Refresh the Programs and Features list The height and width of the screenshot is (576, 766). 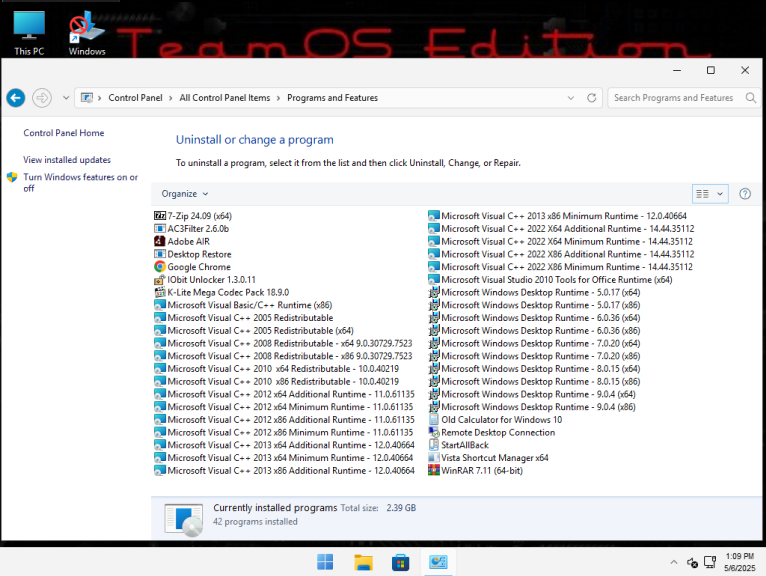point(592,98)
